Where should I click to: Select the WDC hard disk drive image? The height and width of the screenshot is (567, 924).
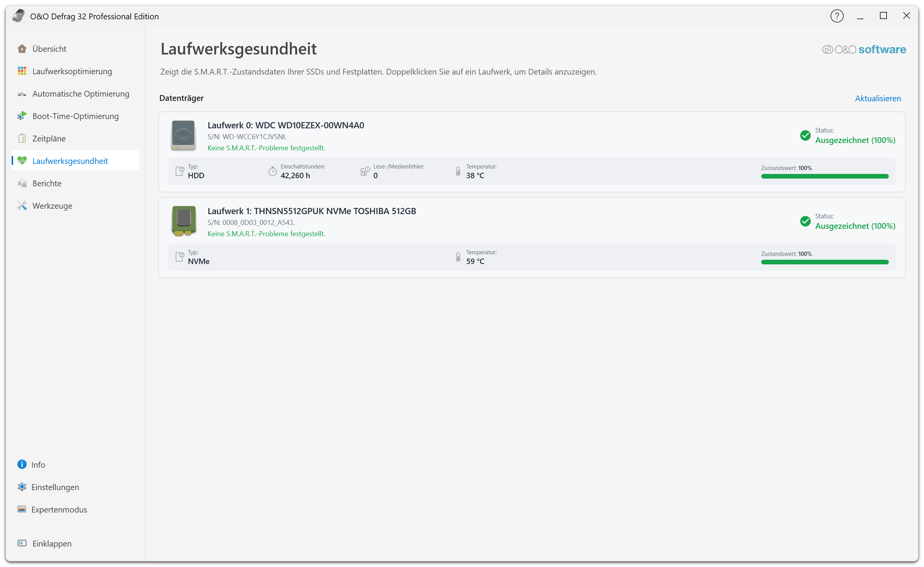click(x=184, y=135)
